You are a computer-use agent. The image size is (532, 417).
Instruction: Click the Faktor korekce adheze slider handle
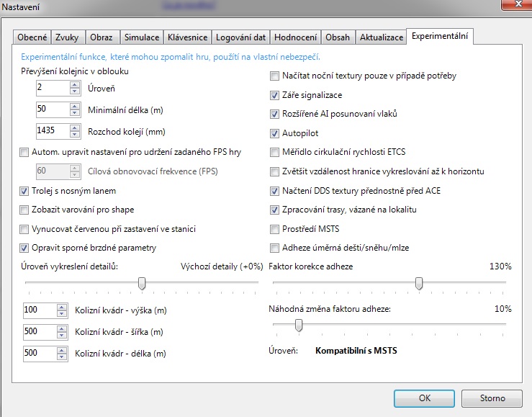(x=418, y=284)
